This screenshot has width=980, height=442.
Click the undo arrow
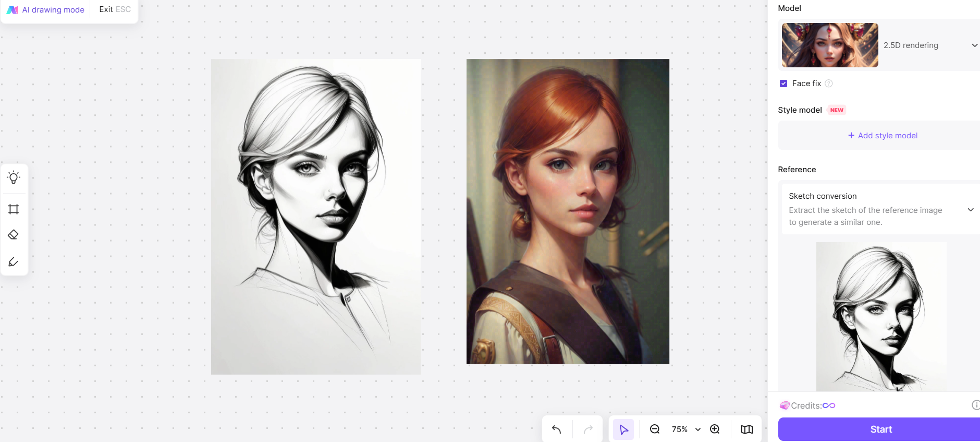[x=556, y=429]
